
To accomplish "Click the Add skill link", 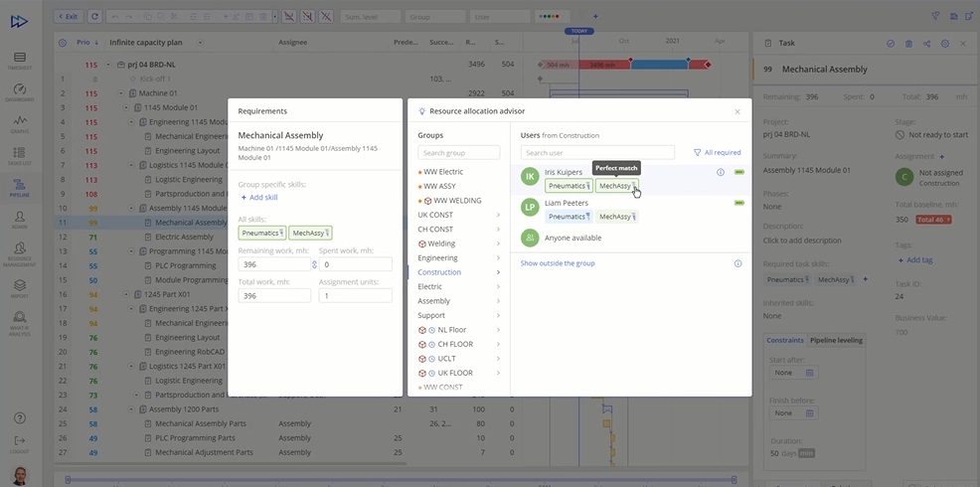I will [x=259, y=198].
